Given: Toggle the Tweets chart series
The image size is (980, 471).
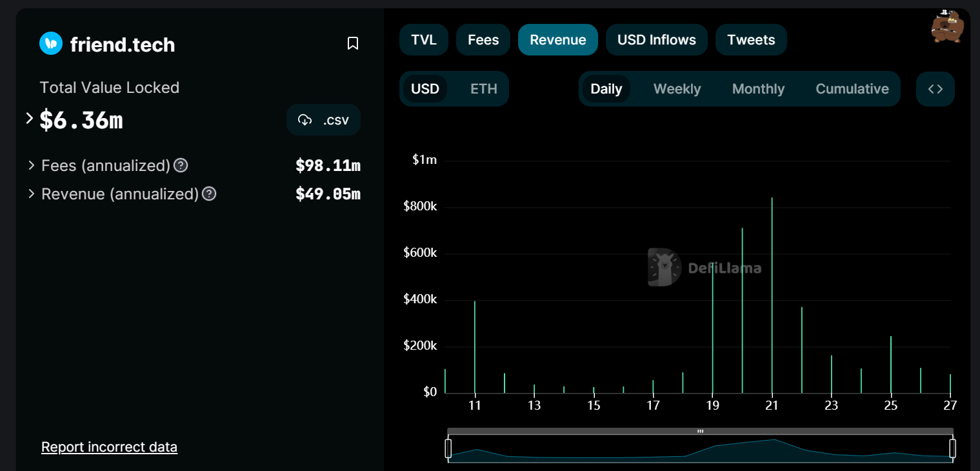Looking at the screenshot, I should 751,40.
